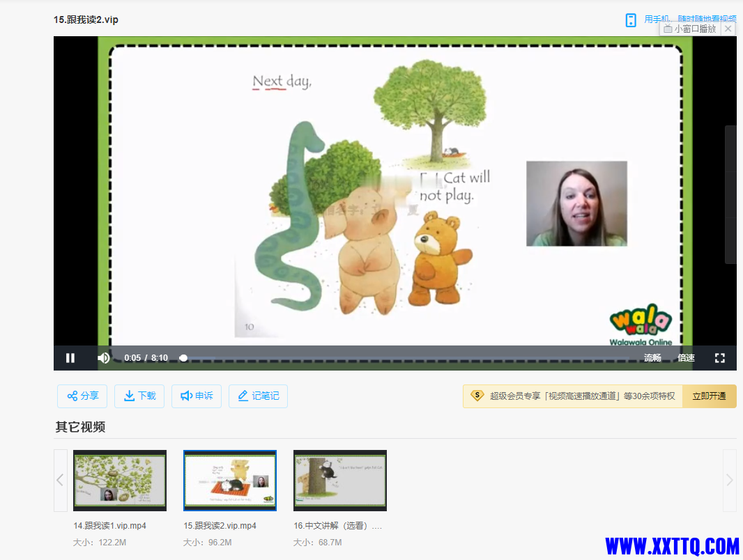Close the 小窗口播放 popup
The width and height of the screenshot is (743, 560).
coord(728,29)
